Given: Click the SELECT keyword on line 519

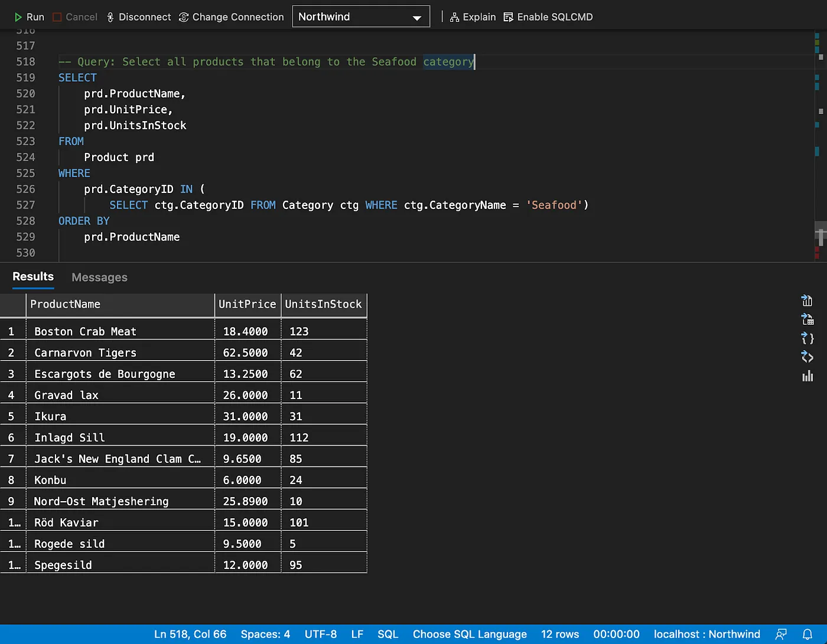Looking at the screenshot, I should tap(77, 77).
